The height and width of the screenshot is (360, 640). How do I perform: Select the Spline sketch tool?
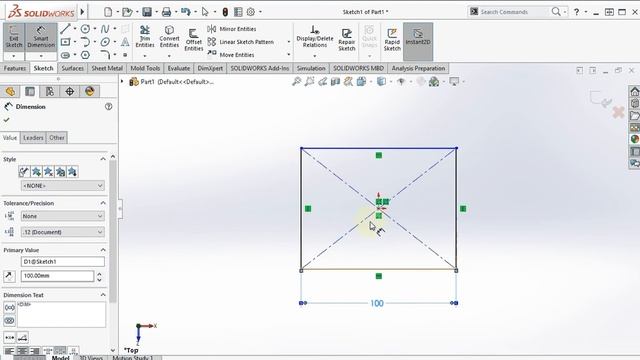tap(105, 29)
